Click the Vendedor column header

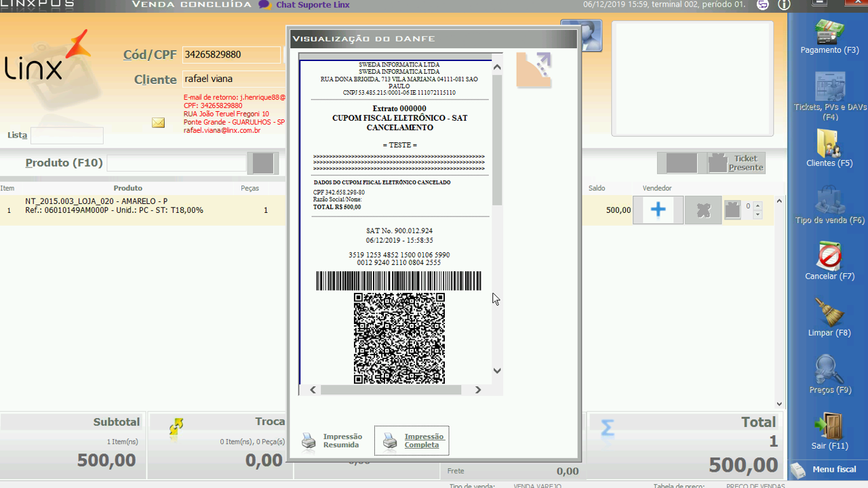point(657,188)
